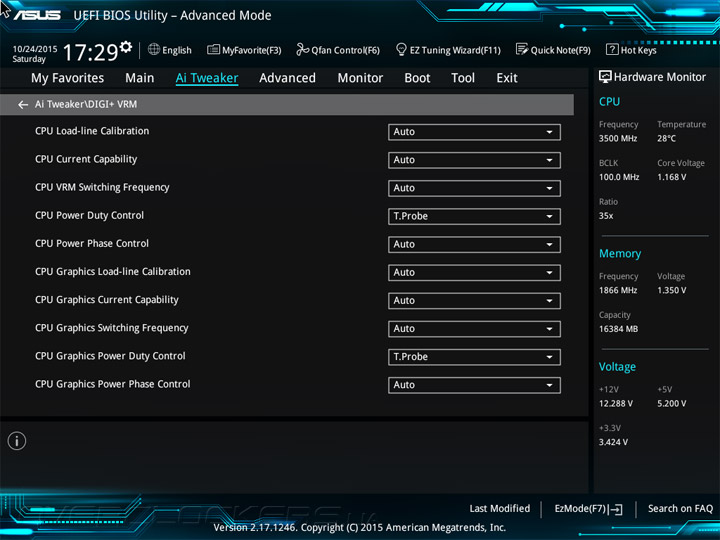Open CPU Power Phase Control dropdown

tap(474, 245)
